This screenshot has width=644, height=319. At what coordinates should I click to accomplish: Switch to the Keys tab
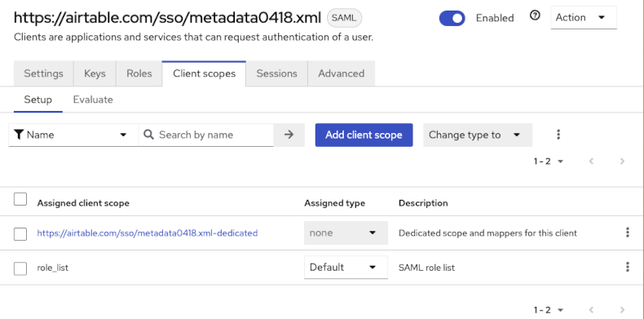coord(95,73)
